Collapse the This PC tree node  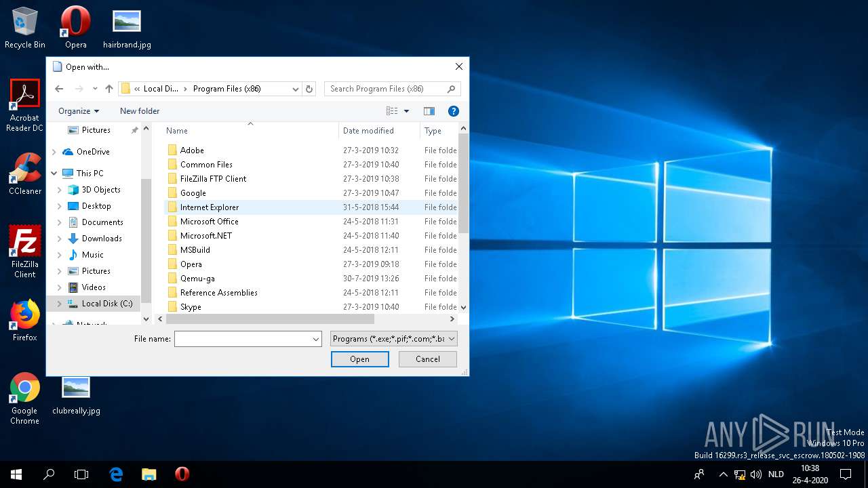54,174
